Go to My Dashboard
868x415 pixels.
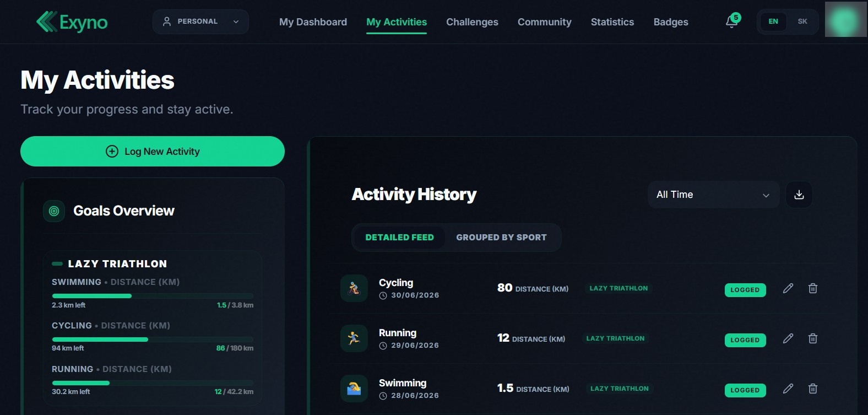pyautogui.click(x=313, y=22)
